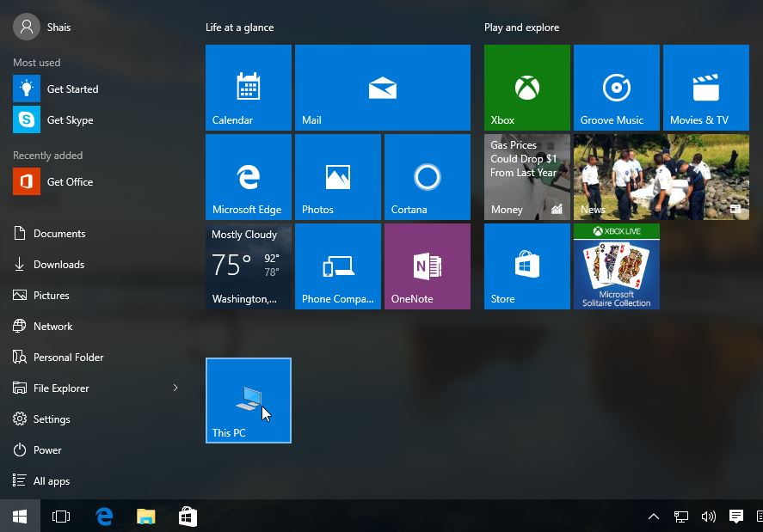Mute the volume via the speaker tray icon
The height and width of the screenshot is (532, 763).
point(708,516)
